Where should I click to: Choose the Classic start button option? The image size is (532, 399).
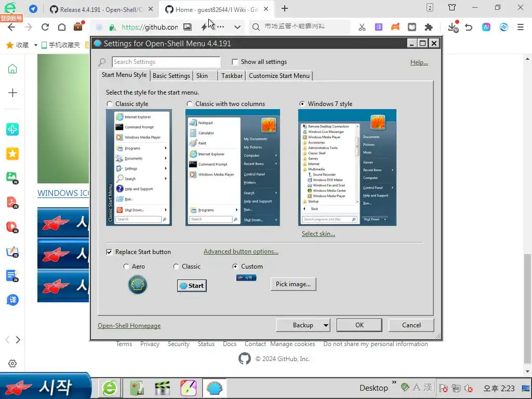176,267
